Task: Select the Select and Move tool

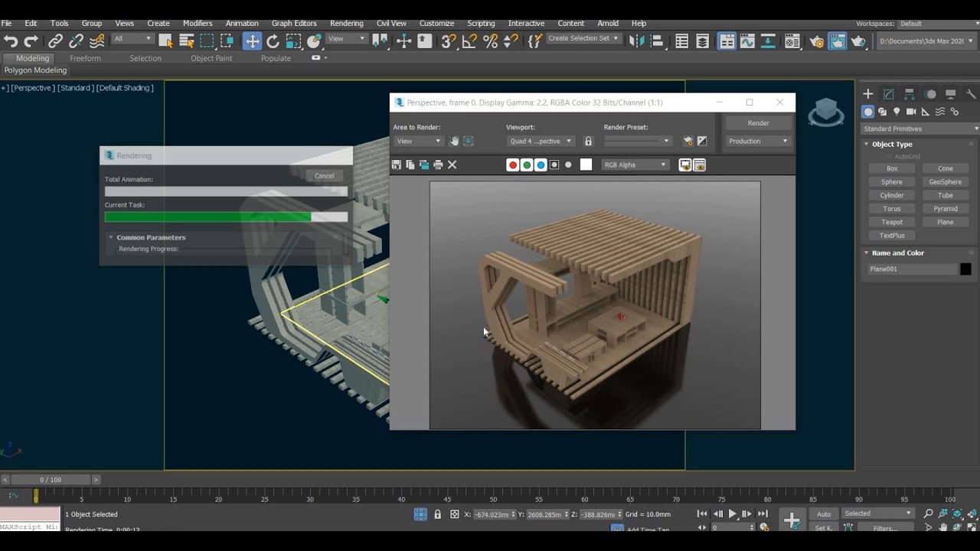Action: point(252,41)
